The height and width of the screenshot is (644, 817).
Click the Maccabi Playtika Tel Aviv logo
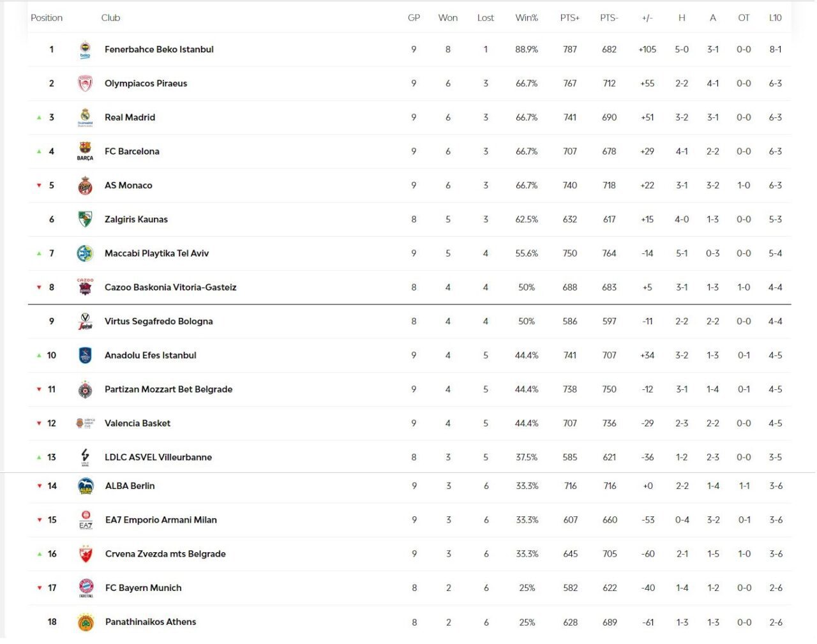[x=85, y=253]
